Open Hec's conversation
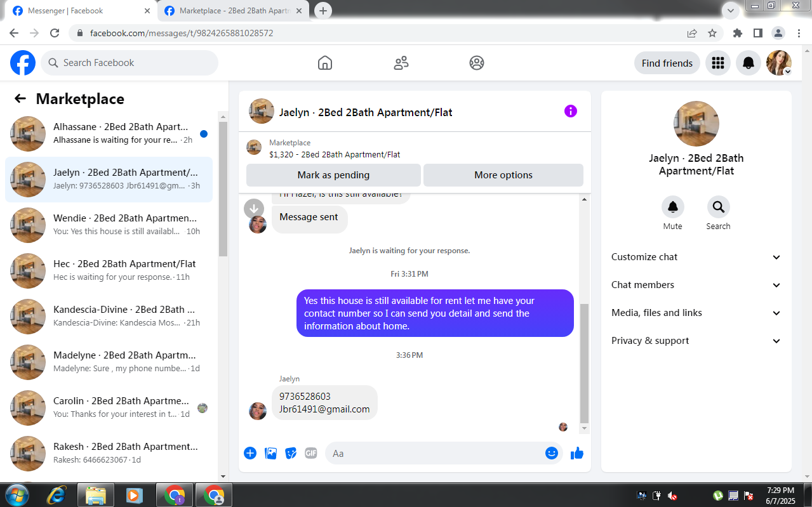This screenshot has height=507, width=812. pos(109,271)
